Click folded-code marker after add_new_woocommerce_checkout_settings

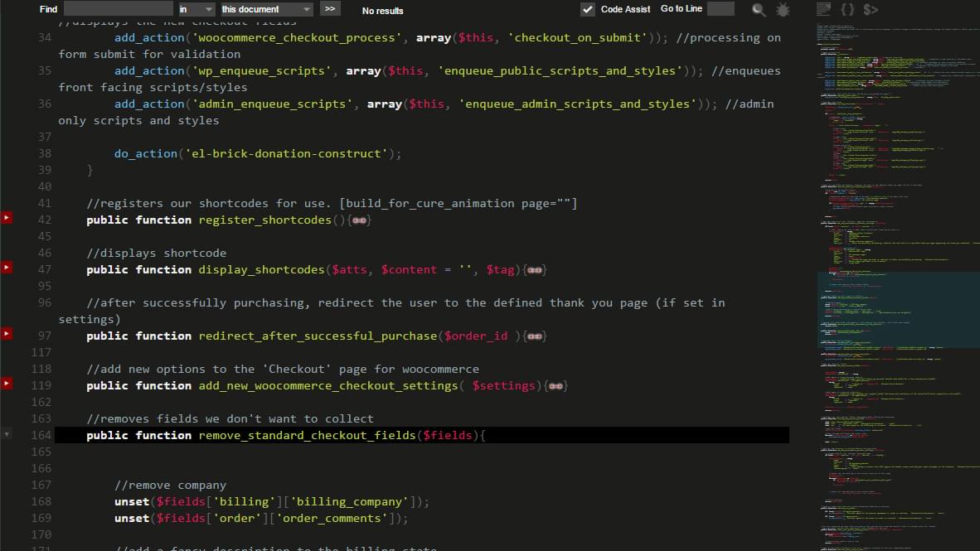point(556,386)
